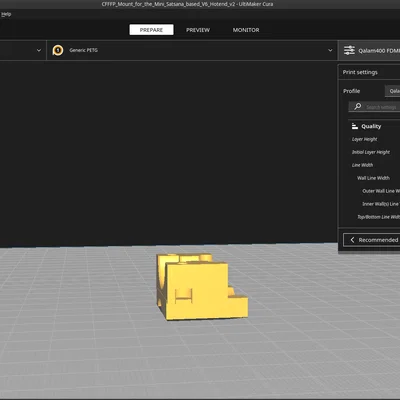Expand the printer selector chevron at left
Viewport: 400px width, 400px height.
click(39, 50)
